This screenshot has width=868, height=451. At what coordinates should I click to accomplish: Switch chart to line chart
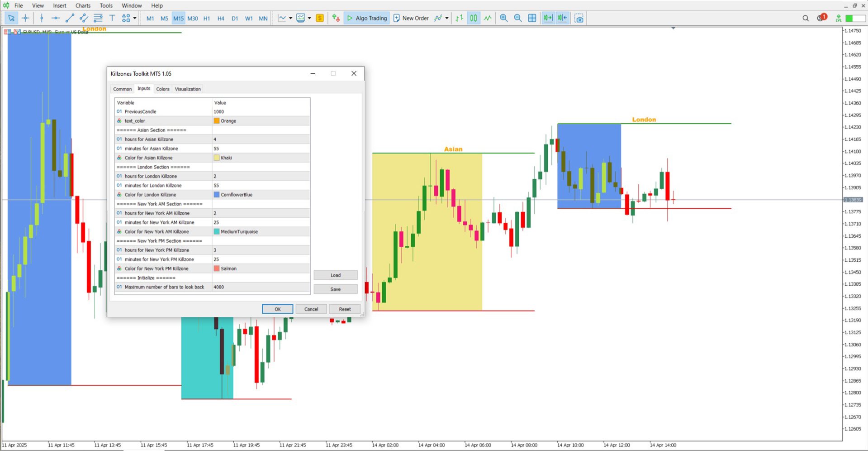[x=488, y=18]
